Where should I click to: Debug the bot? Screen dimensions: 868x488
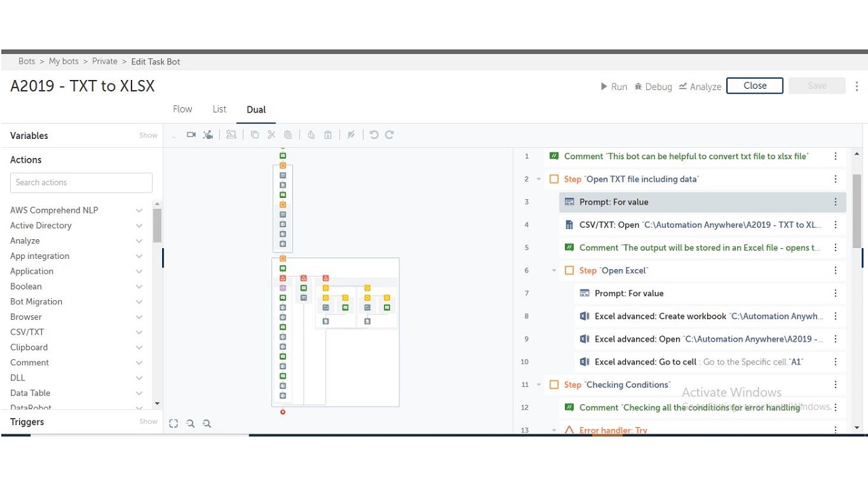pyautogui.click(x=653, y=87)
